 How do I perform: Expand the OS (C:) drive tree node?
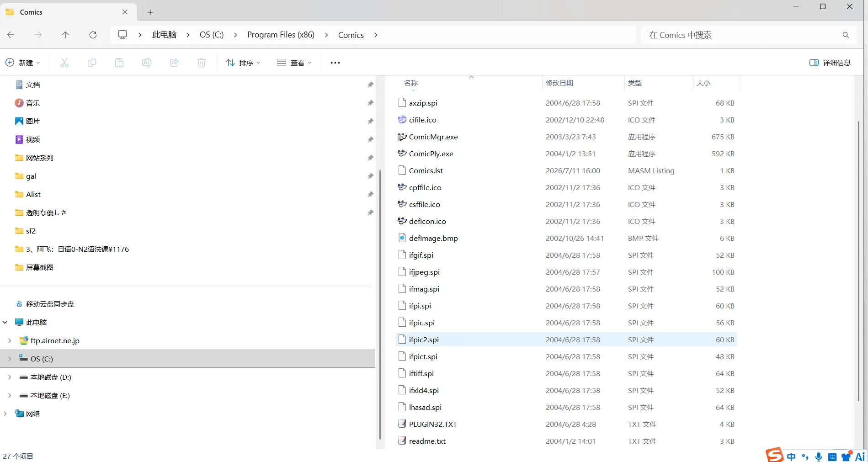(10, 359)
